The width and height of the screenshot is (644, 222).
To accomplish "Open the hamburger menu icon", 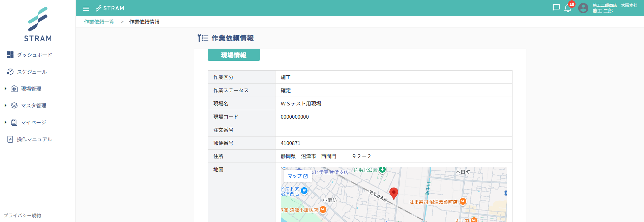I will 86,8.
